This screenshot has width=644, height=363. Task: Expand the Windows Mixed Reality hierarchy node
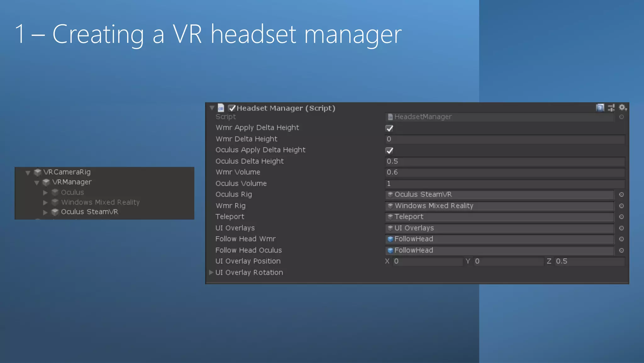click(45, 202)
